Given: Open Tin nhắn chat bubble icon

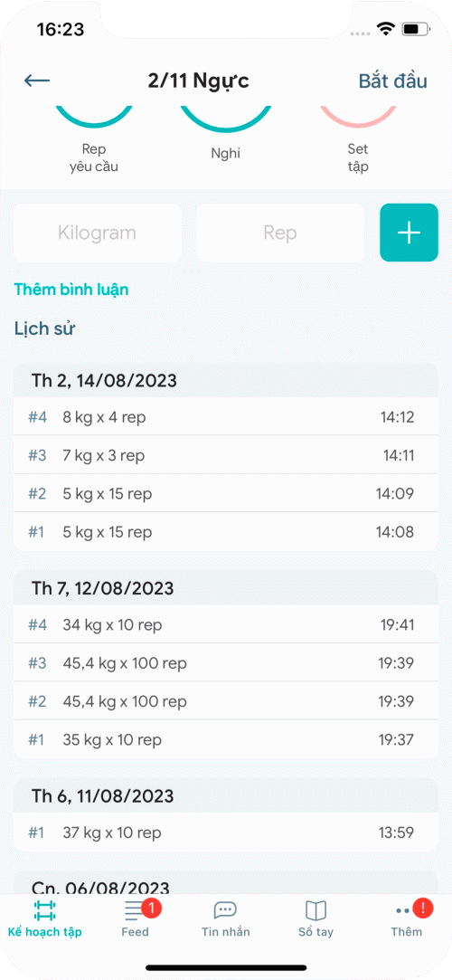Looking at the screenshot, I should pyautogui.click(x=225, y=910).
